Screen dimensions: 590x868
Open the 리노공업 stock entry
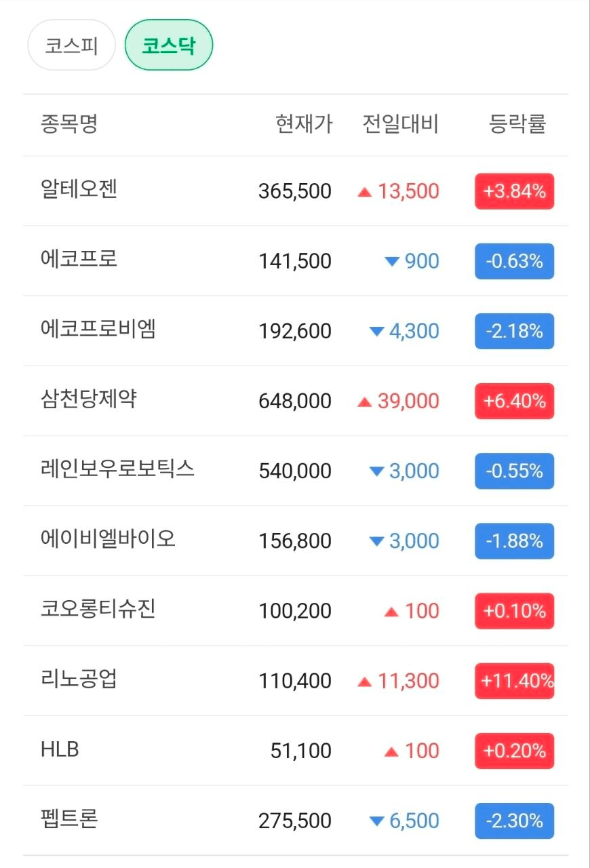(79, 678)
